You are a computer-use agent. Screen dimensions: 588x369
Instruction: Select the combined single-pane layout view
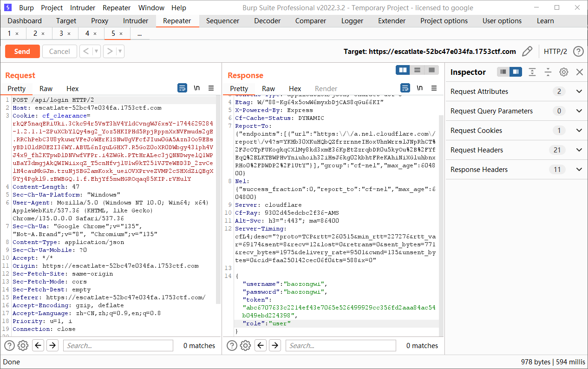431,70
